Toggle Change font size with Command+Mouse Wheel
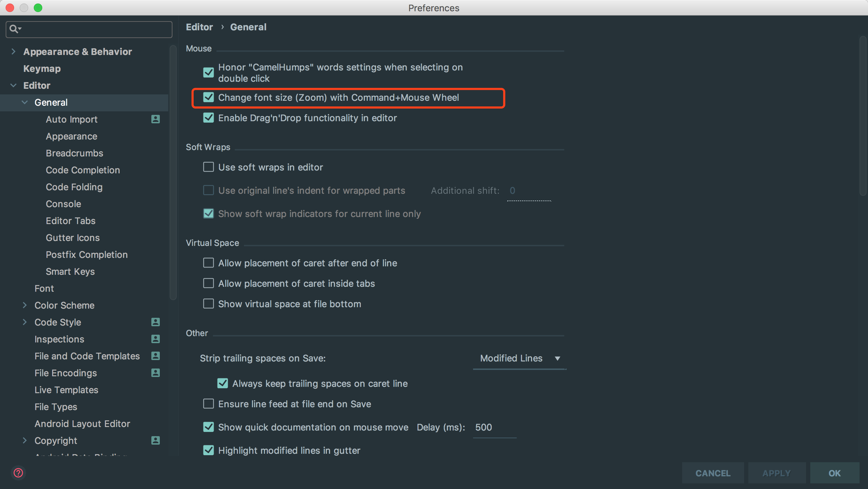The height and width of the screenshot is (489, 868). pyautogui.click(x=209, y=97)
